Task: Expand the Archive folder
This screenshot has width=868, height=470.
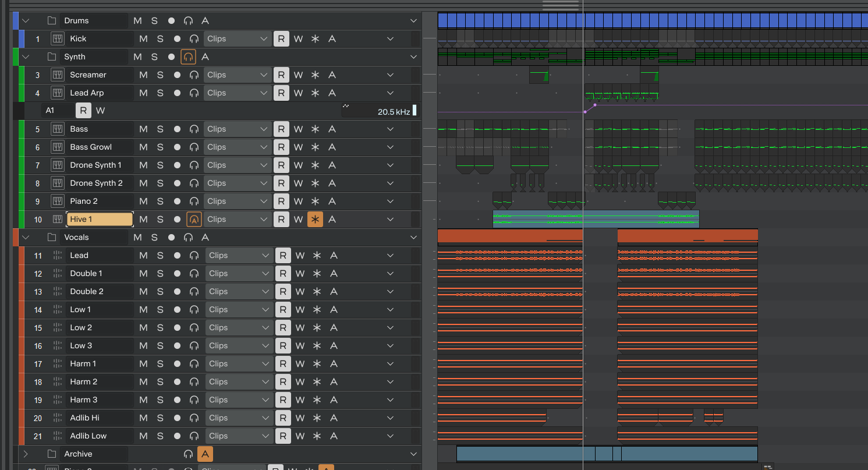Action: [x=25, y=454]
